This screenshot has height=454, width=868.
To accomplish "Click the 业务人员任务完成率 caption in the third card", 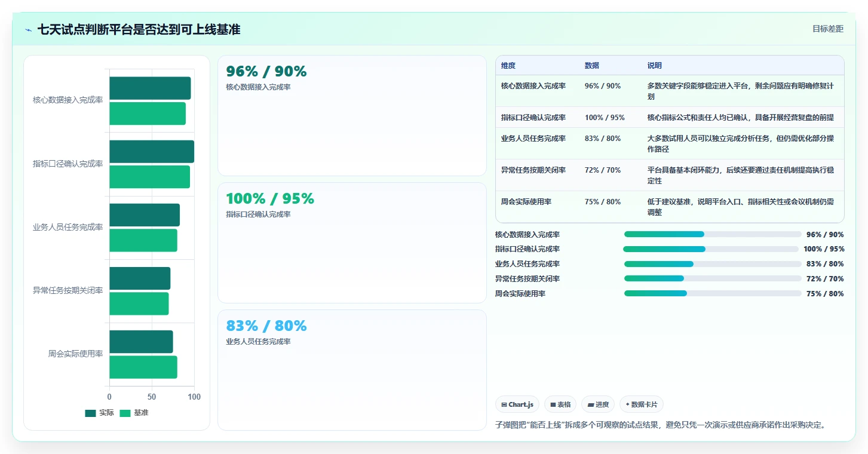I will [258, 342].
